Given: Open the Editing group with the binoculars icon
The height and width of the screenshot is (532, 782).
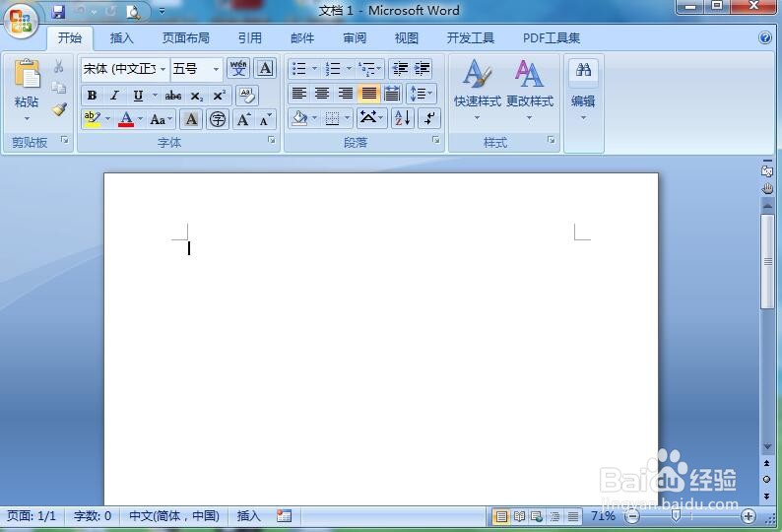Looking at the screenshot, I should tap(583, 90).
